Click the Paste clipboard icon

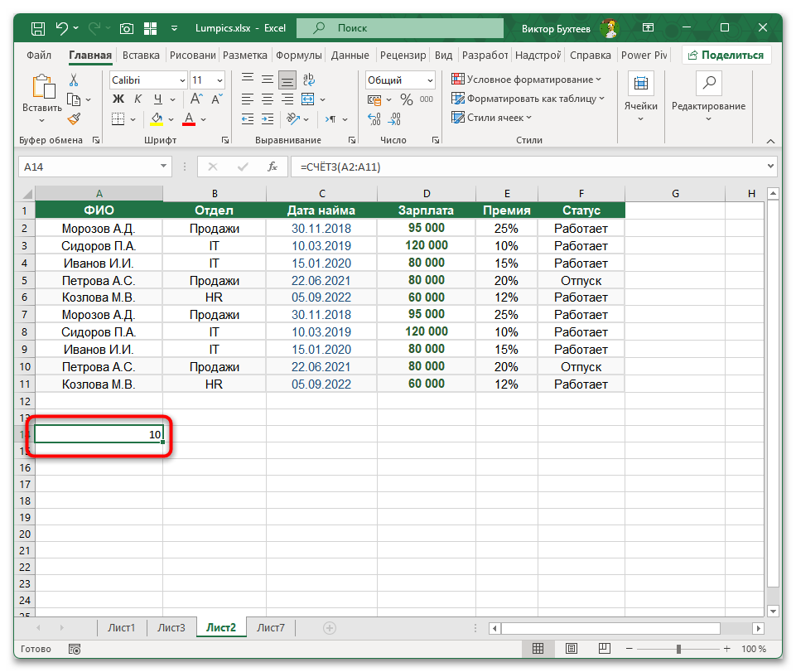pyautogui.click(x=44, y=86)
